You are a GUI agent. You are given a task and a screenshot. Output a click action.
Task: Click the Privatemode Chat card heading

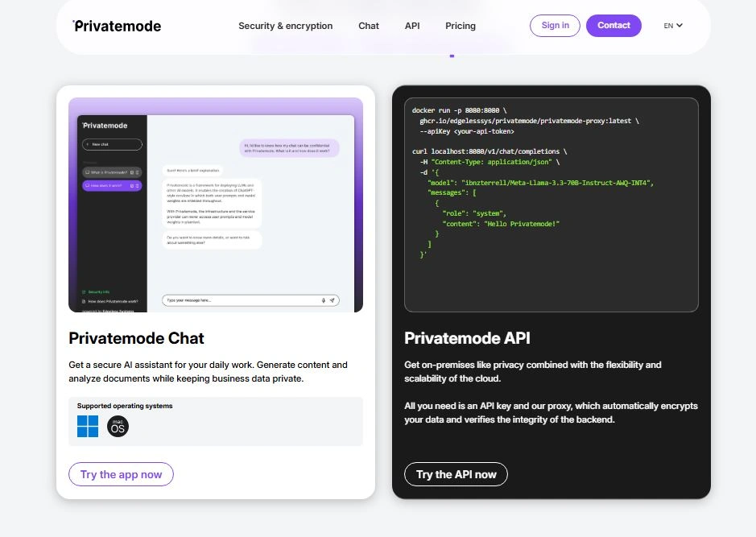(x=137, y=338)
